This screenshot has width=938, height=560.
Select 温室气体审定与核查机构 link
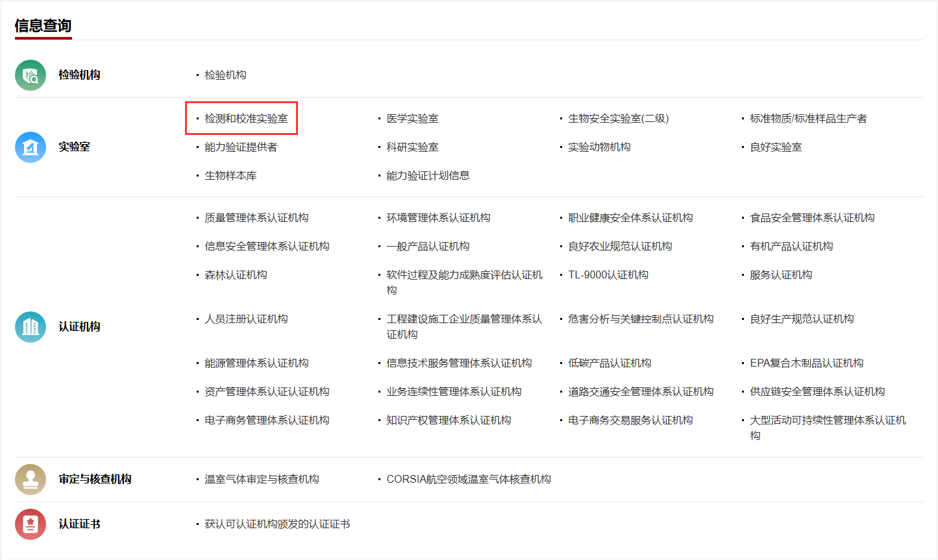coord(262,480)
